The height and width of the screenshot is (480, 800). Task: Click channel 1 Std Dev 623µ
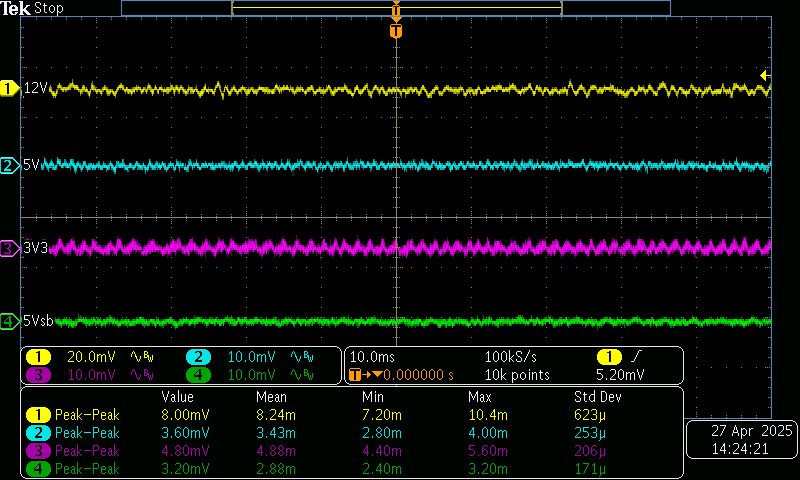point(590,415)
